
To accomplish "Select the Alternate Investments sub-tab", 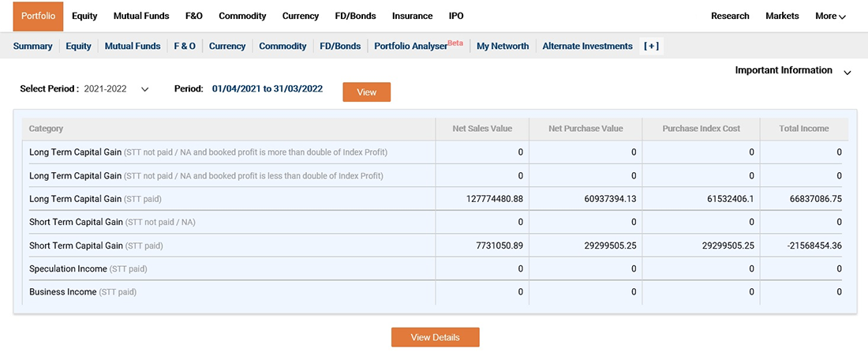I will (587, 47).
